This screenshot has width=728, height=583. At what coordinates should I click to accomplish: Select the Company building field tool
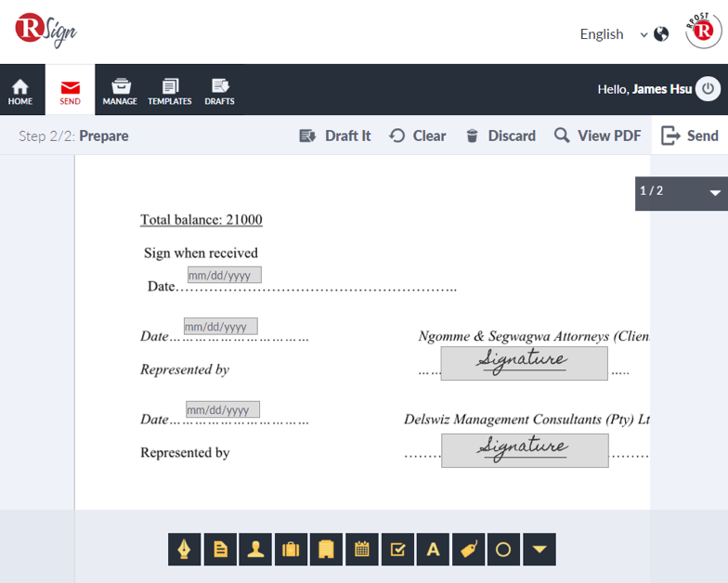click(326, 550)
